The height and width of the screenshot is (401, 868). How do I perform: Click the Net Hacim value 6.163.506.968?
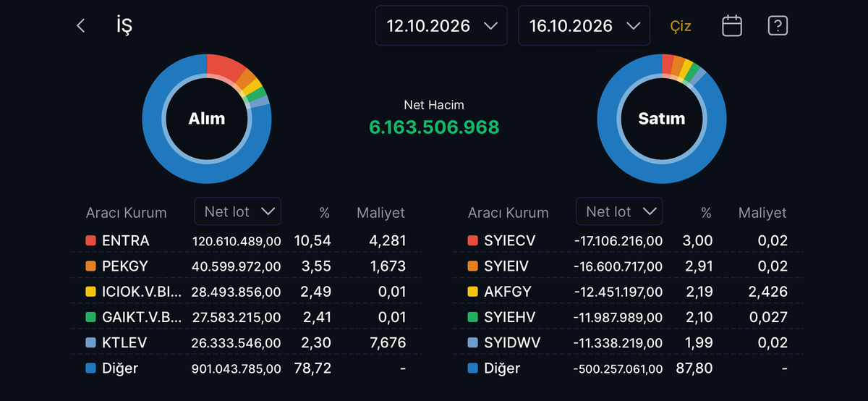(434, 127)
